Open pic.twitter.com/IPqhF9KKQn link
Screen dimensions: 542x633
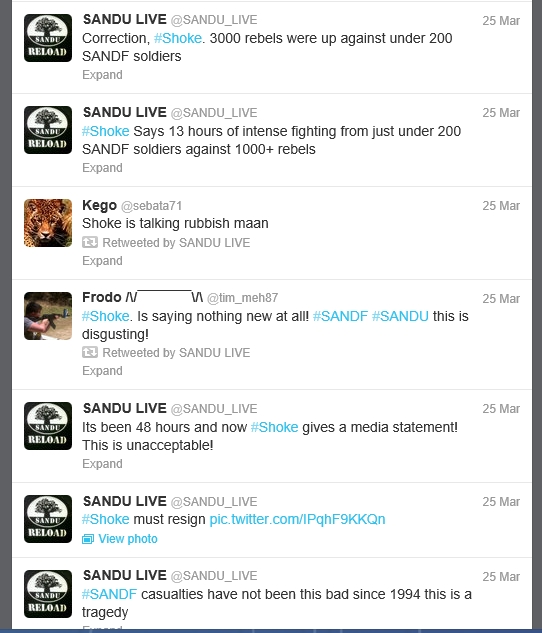point(297,519)
